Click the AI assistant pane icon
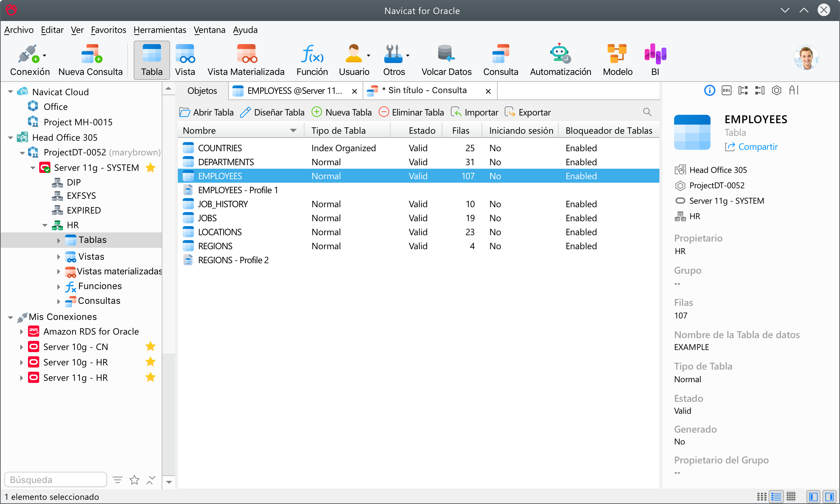Image resolution: width=840 pixels, height=504 pixels. tap(793, 91)
